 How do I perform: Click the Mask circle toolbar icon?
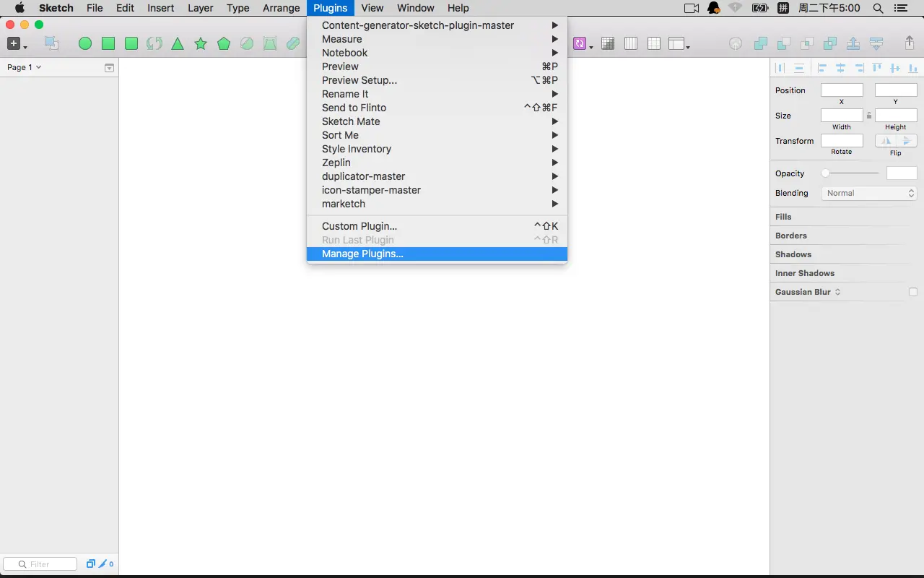pos(247,43)
